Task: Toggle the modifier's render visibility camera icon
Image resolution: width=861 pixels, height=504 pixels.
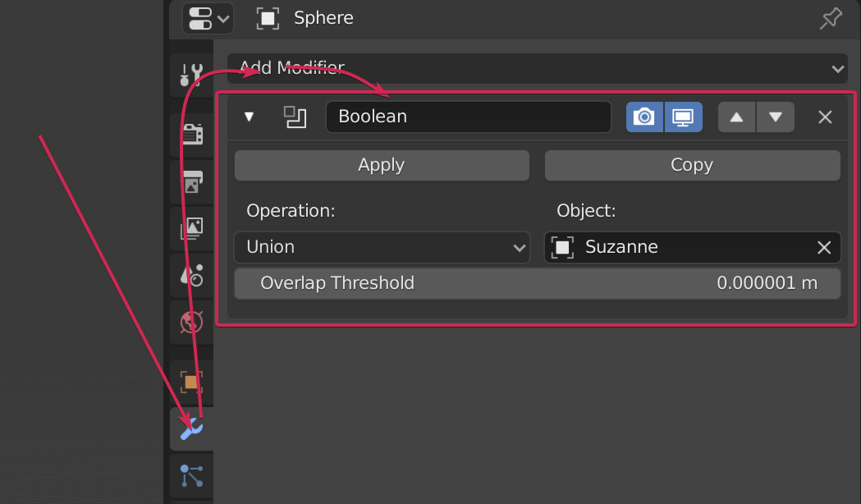Action: 644,117
